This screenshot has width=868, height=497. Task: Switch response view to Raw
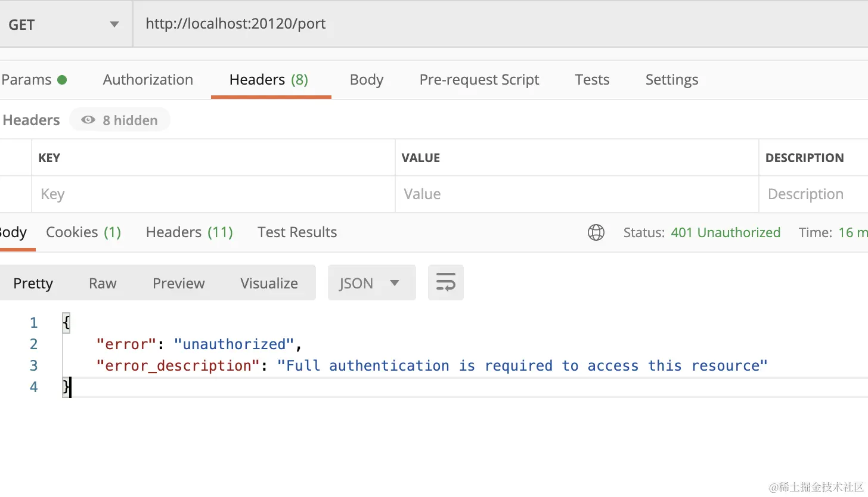[103, 283]
